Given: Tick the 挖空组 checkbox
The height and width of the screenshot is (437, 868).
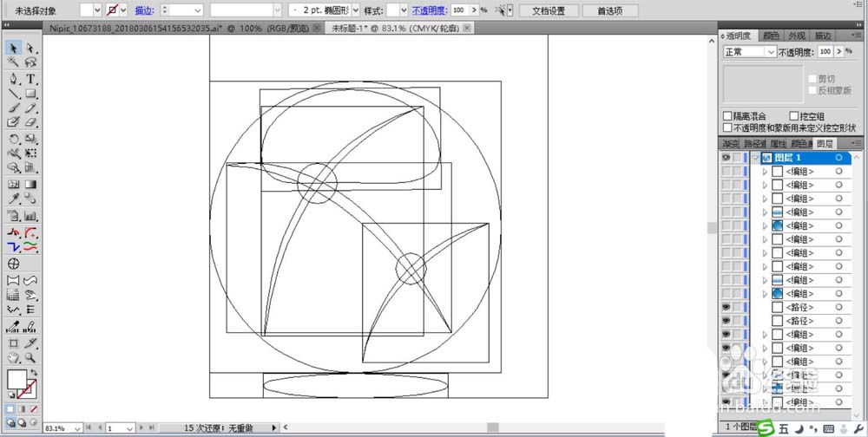Looking at the screenshot, I should [x=793, y=116].
